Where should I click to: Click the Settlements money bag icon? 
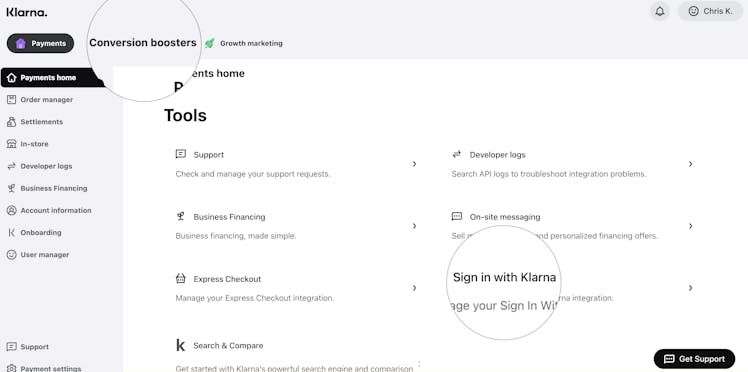coord(11,122)
